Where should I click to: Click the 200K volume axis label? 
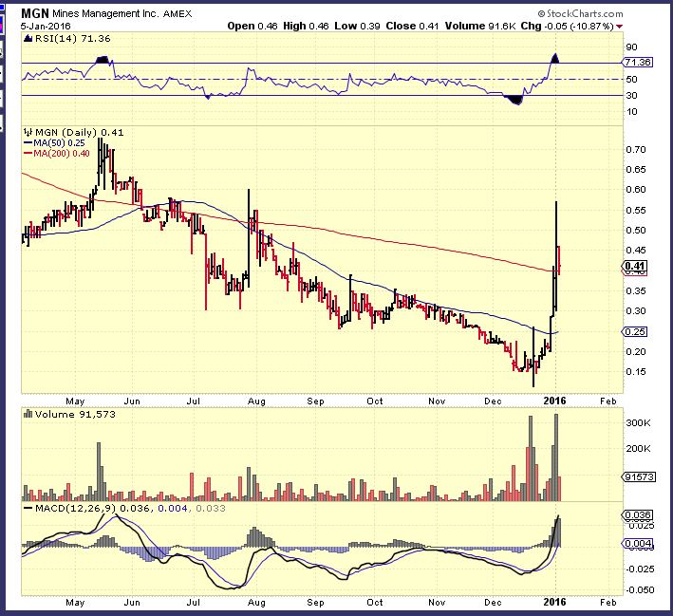638,449
